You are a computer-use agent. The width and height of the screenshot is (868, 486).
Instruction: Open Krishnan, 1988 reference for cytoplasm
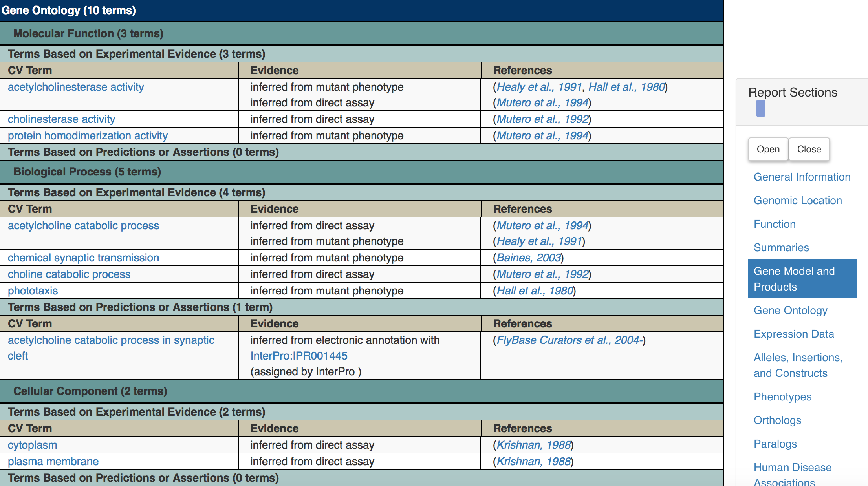coord(534,445)
